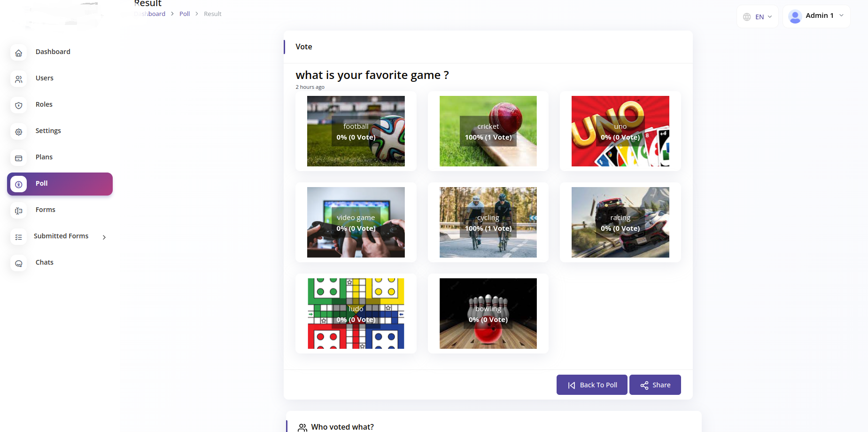Open the Dashboard home icon
This screenshot has height=432, width=868.
click(19, 53)
